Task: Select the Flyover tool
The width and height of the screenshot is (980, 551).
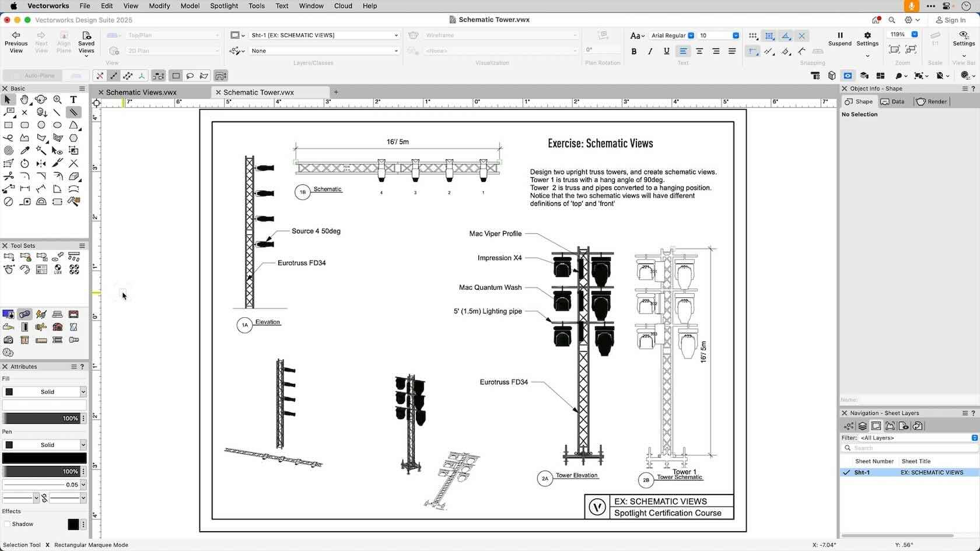Action: [41, 99]
